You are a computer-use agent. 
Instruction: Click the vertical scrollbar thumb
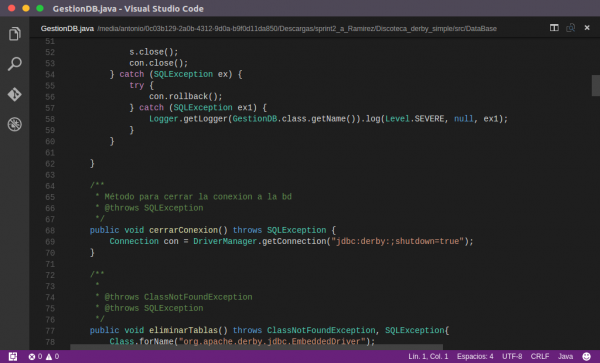[596, 85]
